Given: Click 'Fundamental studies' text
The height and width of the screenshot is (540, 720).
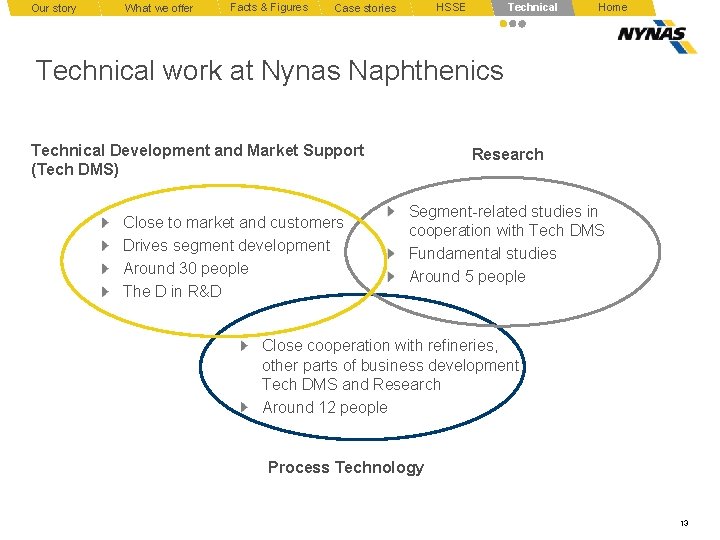Looking at the screenshot, I should (483, 253).
